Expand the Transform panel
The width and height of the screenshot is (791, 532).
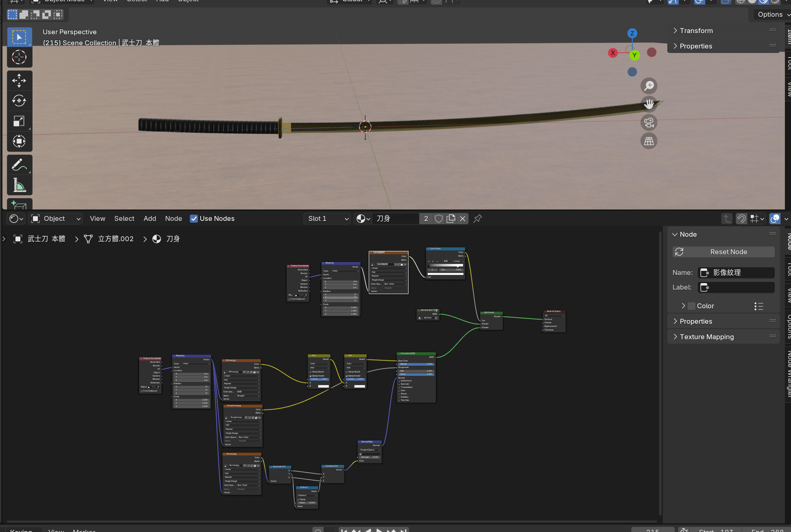[x=696, y=31]
